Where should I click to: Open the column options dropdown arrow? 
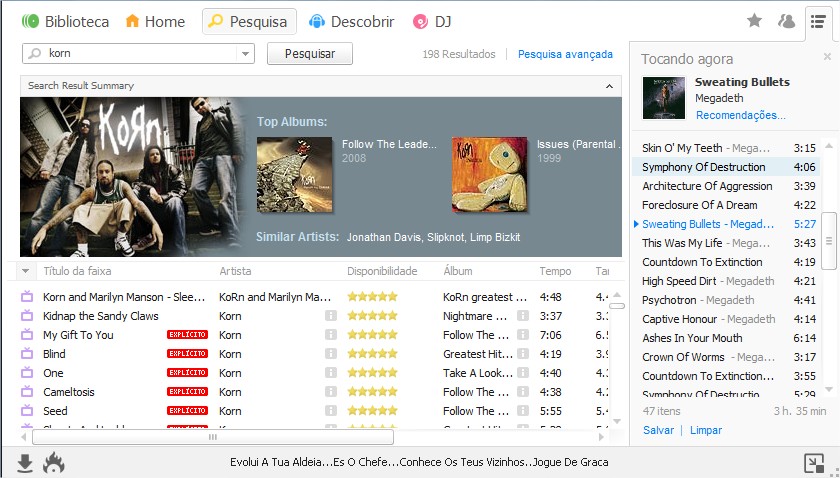(25, 271)
